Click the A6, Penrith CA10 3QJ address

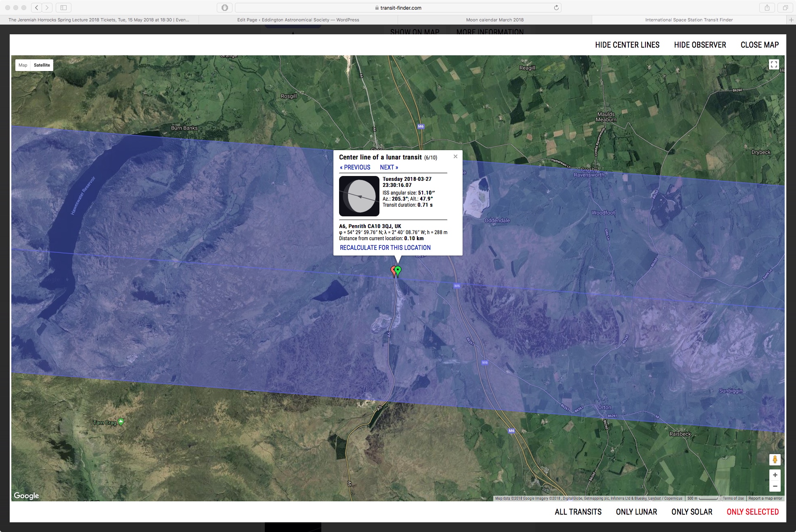(370, 226)
